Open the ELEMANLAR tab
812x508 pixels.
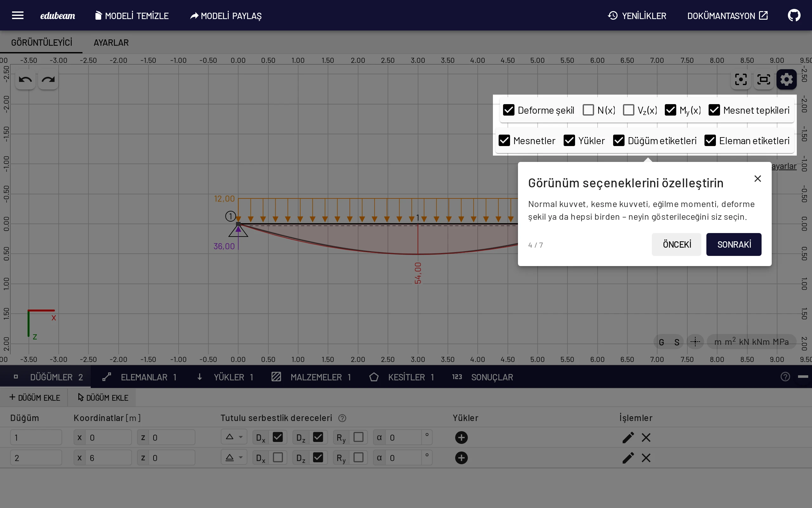click(x=140, y=377)
